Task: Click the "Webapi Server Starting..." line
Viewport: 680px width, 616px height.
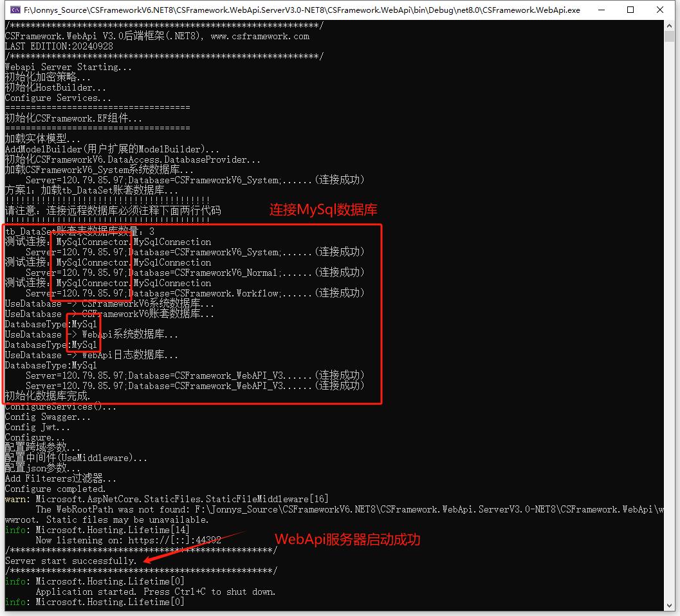Action: click(68, 67)
